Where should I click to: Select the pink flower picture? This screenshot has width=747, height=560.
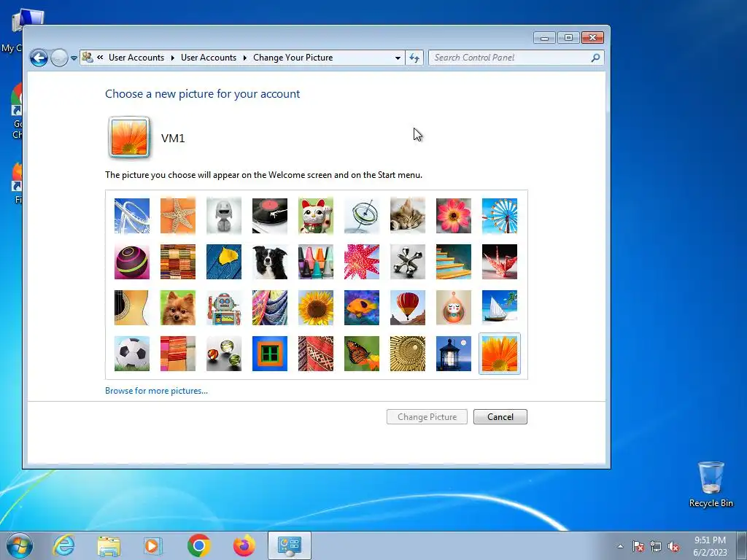pos(454,216)
